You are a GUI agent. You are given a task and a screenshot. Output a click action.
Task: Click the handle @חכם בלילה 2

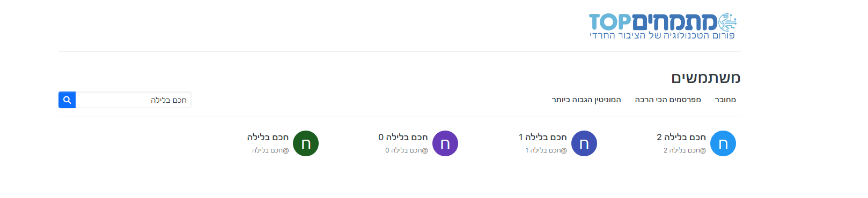click(x=685, y=150)
